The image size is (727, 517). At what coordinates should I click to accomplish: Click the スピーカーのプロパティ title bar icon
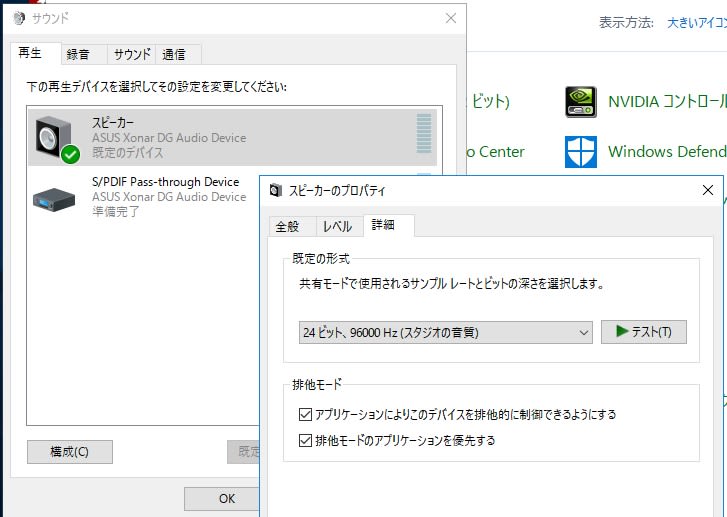(276, 190)
